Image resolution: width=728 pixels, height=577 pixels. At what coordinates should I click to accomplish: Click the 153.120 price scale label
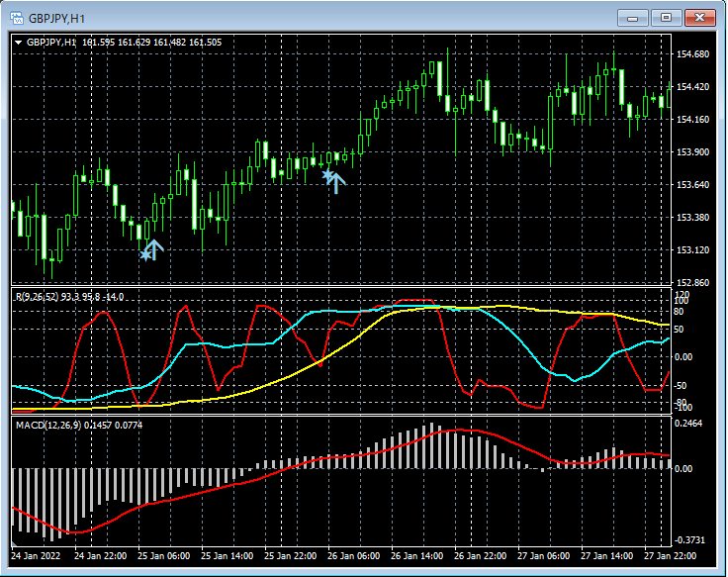pyautogui.click(x=692, y=250)
